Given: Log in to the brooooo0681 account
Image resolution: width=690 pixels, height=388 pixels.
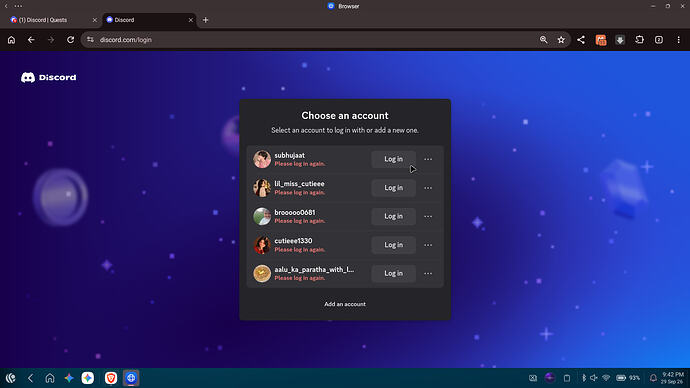Looking at the screenshot, I should 393,216.
